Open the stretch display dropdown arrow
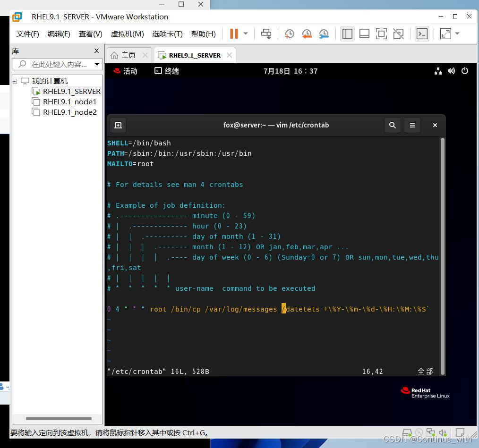479x448 pixels. tap(457, 34)
